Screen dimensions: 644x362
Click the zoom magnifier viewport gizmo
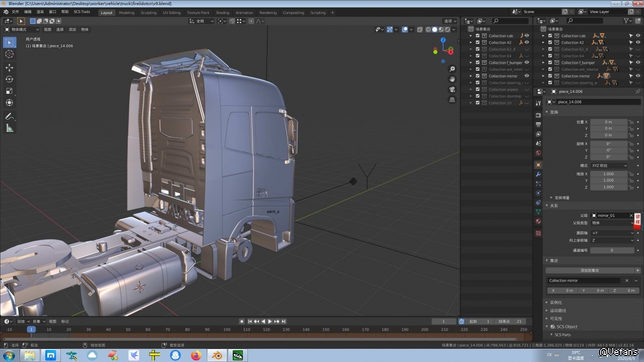452,69
